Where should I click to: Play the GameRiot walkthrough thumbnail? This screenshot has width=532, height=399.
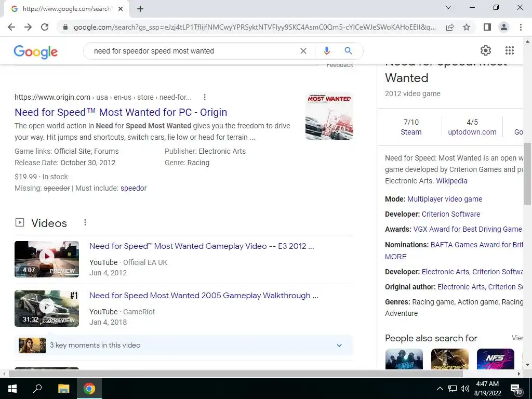(x=47, y=309)
